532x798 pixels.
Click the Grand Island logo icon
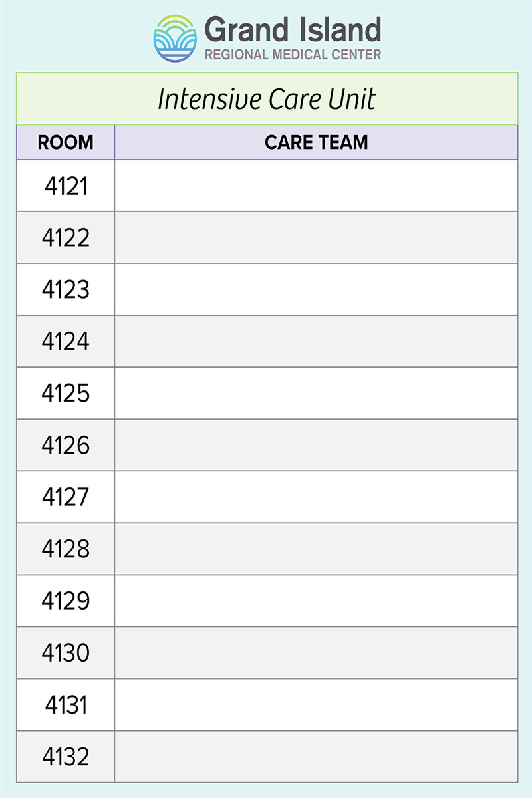pos(175,39)
